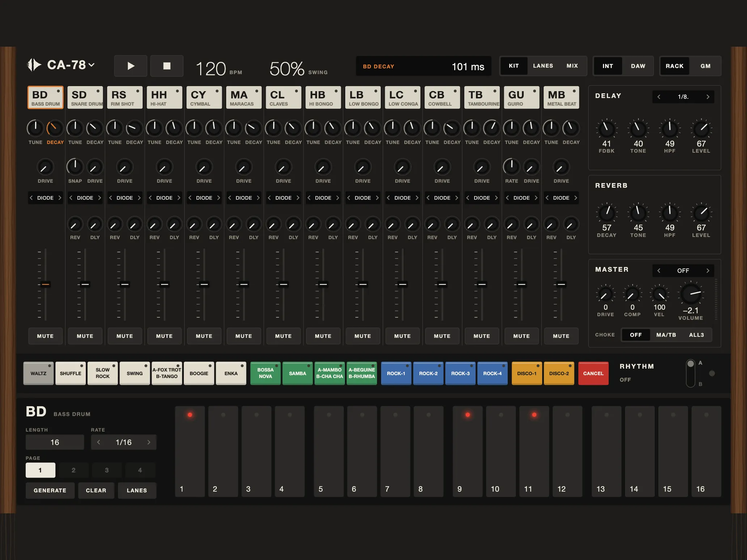Image resolution: width=747 pixels, height=560 pixels.
Task: Mute the HH channel
Action: click(164, 336)
